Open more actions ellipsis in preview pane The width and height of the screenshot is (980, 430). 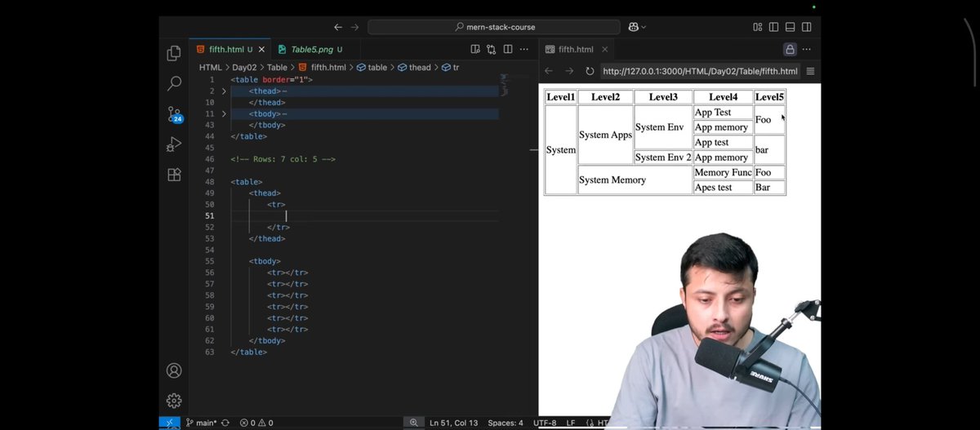808,50
